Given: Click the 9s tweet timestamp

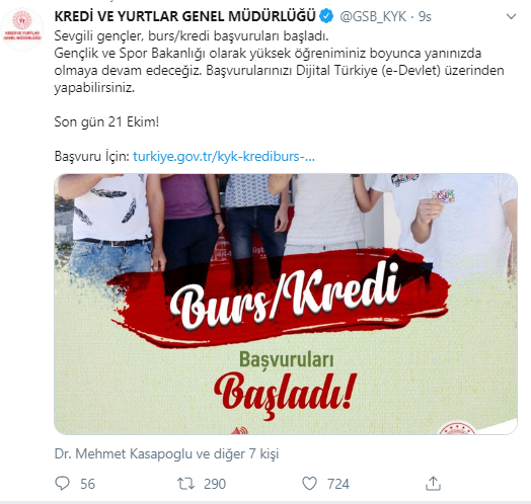Looking at the screenshot, I should tap(425, 17).
